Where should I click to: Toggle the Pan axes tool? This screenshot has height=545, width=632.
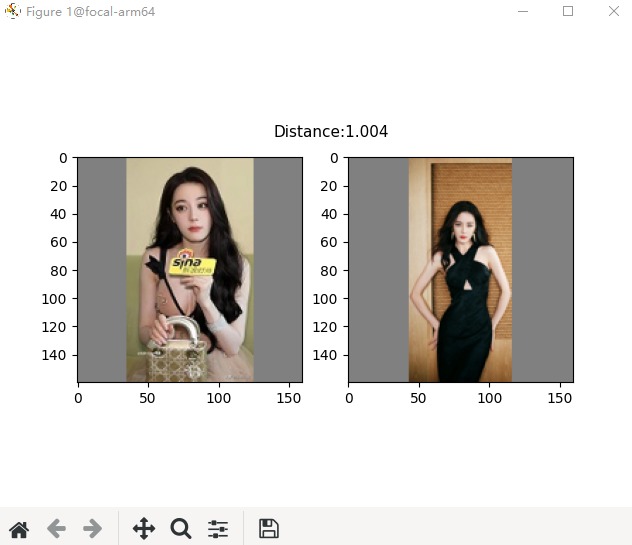click(x=143, y=529)
